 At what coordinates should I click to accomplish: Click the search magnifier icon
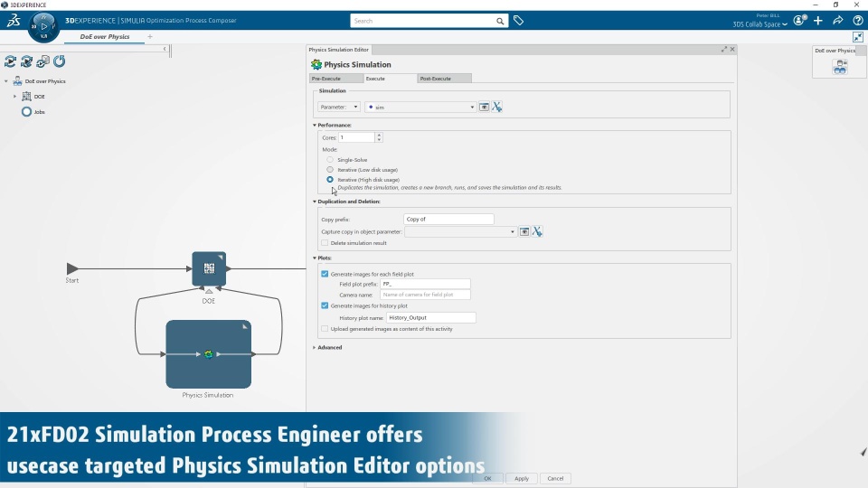(x=500, y=21)
